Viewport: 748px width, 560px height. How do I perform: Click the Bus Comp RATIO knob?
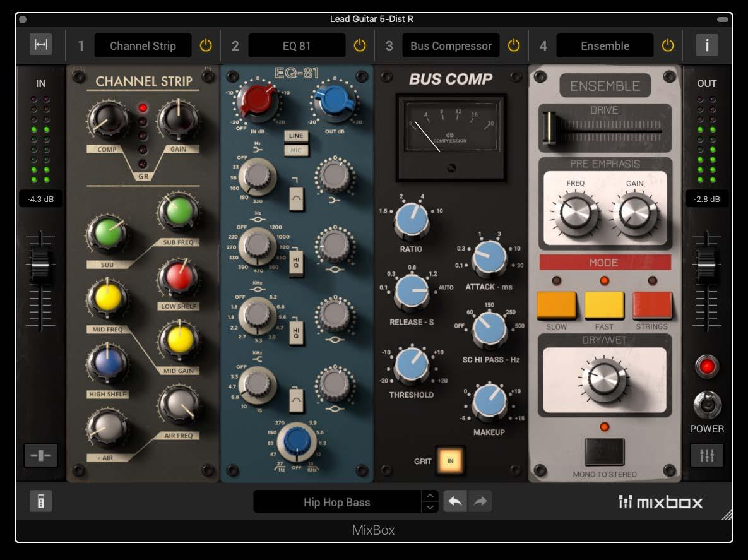point(412,220)
